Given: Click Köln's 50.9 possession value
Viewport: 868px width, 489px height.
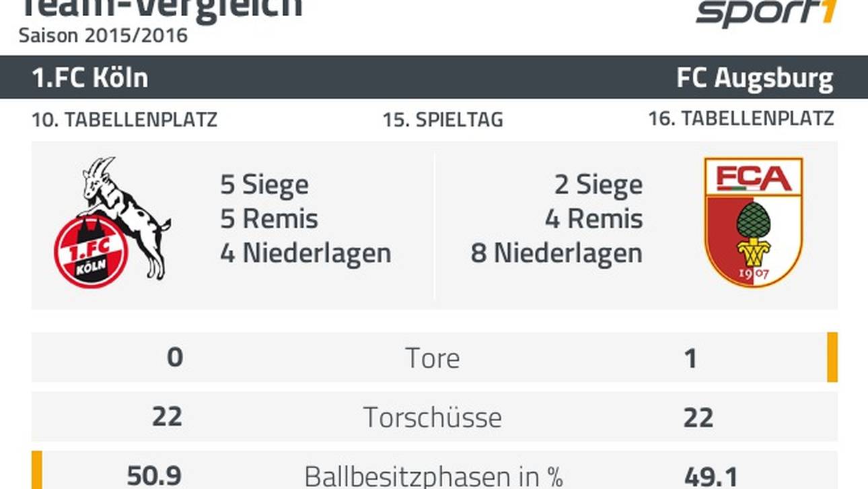Looking at the screenshot, I should tap(154, 476).
